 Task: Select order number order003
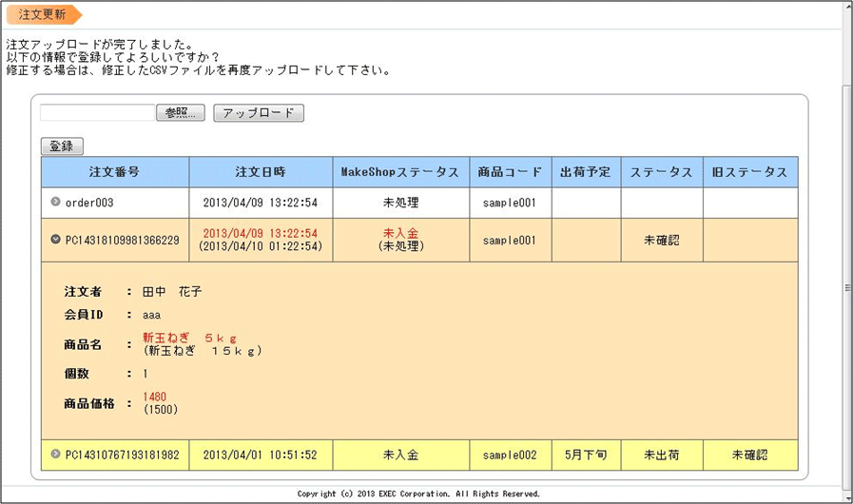[89, 203]
